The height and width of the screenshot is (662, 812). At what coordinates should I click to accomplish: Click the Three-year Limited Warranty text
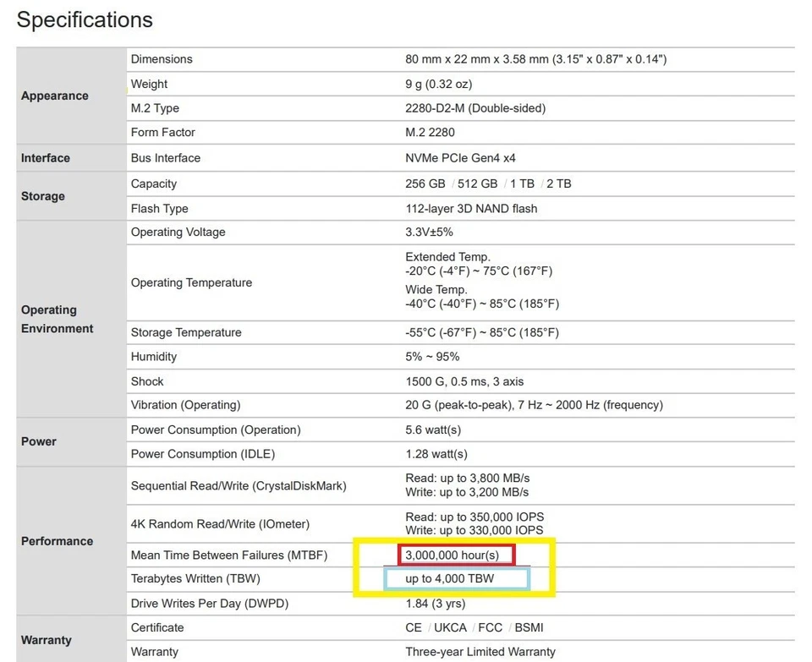[x=480, y=652]
